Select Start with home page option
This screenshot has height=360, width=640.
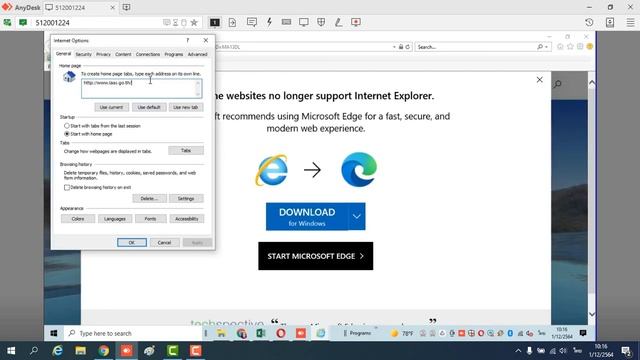[x=67, y=134]
